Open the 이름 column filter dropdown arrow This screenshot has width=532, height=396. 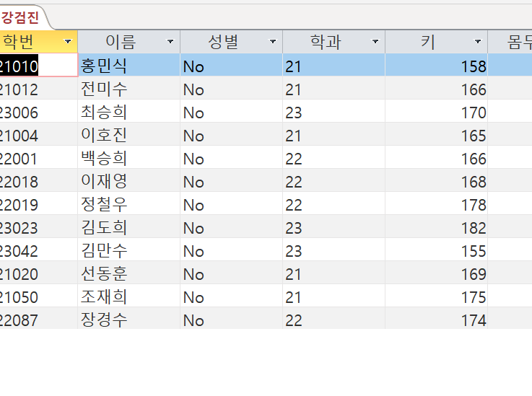170,42
